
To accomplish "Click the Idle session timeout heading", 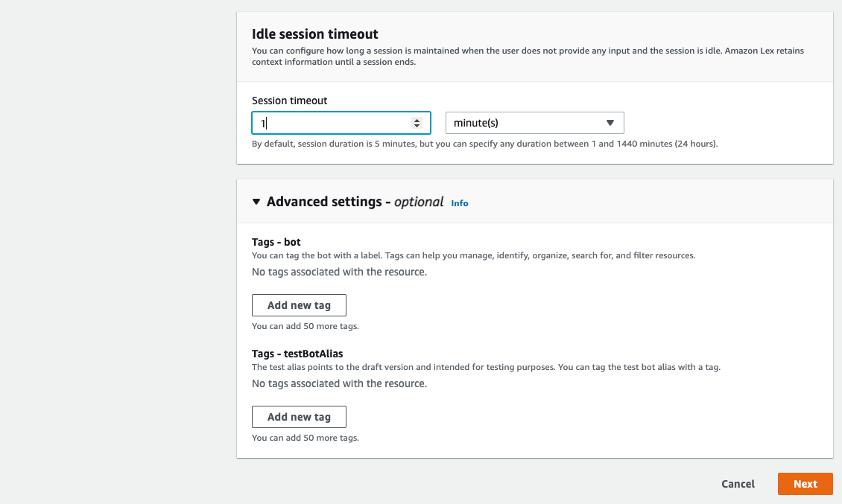I will tap(315, 34).
